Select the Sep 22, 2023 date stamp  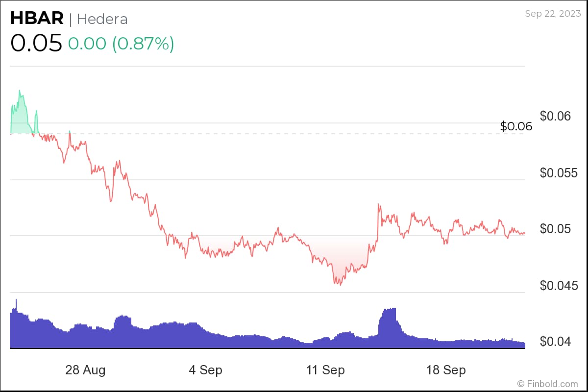(552, 14)
